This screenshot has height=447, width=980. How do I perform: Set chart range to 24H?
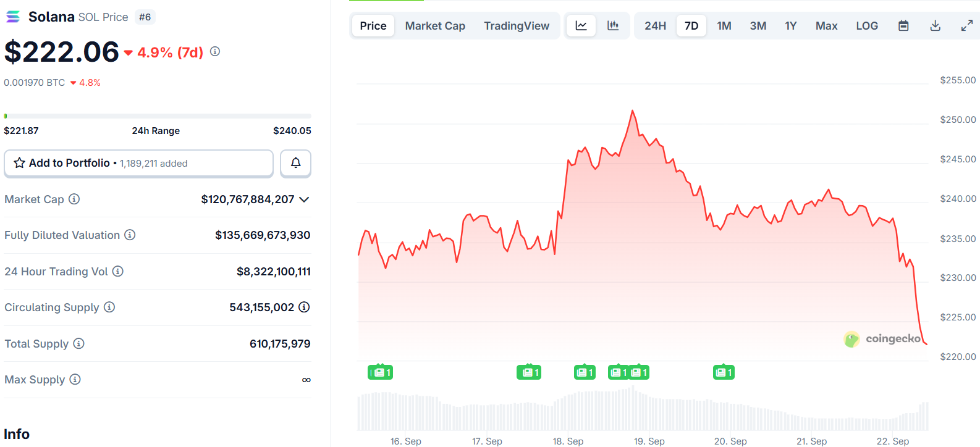[x=655, y=25]
